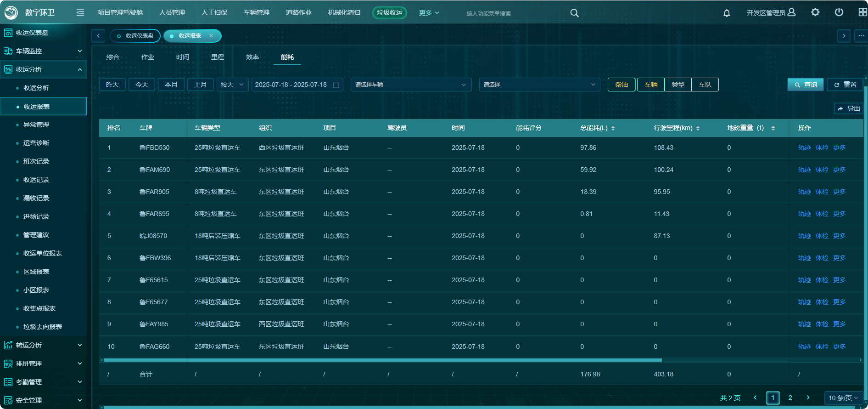This screenshot has height=409, width=868.
Task: Open the 请选择车辆 dropdown
Action: click(411, 85)
